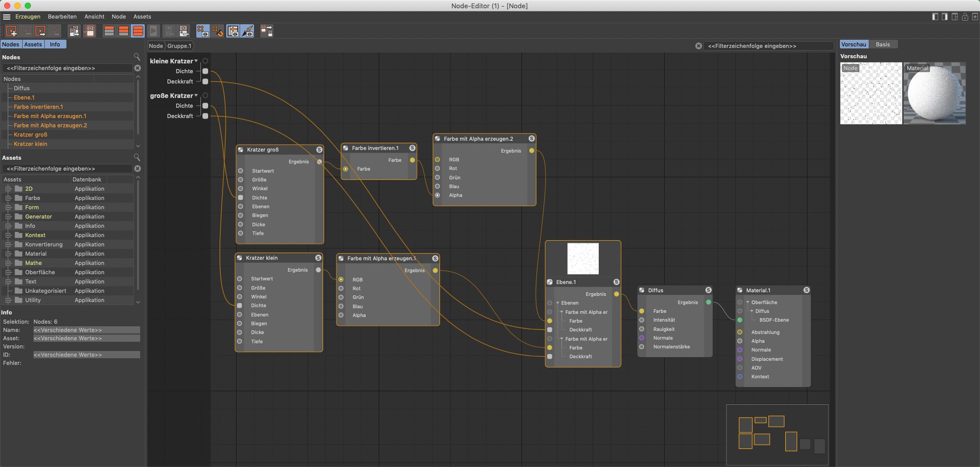The height and width of the screenshot is (467, 980).
Task: Click the play arrow toolbar icon
Action: tap(154, 31)
